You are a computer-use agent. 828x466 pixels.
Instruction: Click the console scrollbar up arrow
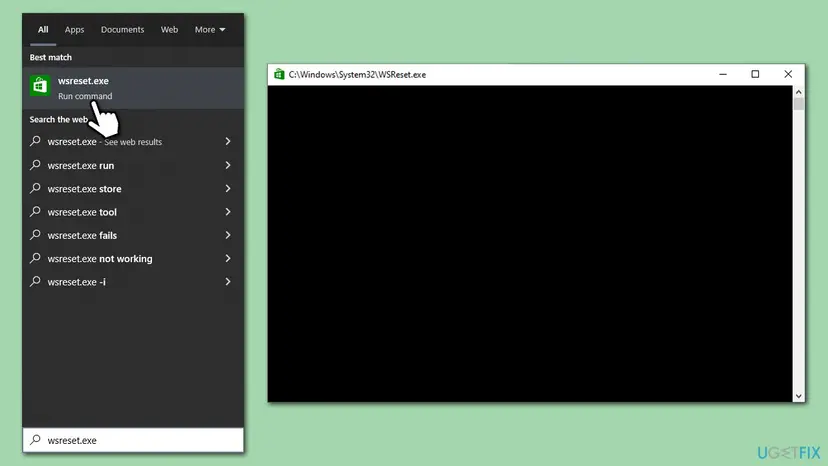[798, 92]
